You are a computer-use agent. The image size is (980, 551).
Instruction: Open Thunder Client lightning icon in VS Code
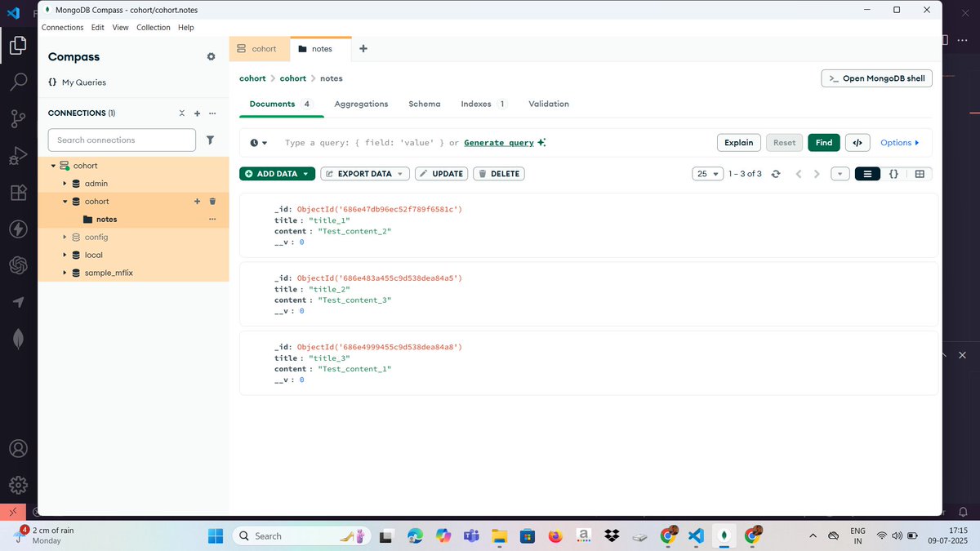(x=18, y=229)
